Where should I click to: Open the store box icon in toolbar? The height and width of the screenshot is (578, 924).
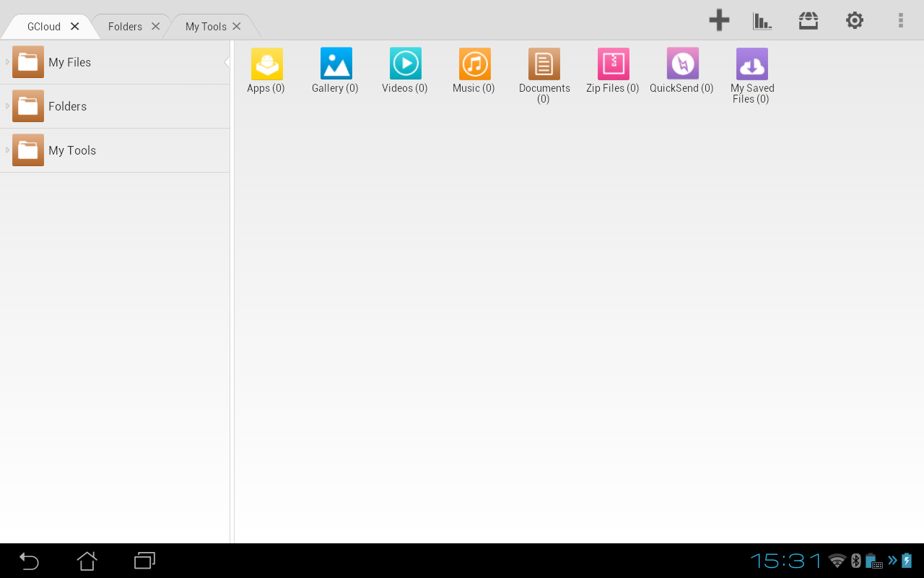[808, 20]
